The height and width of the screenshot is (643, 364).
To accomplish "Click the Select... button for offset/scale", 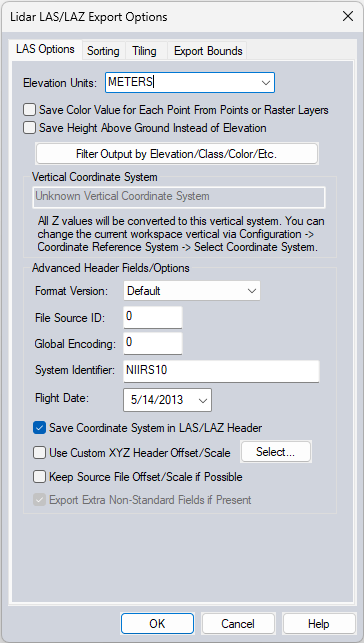I will pos(276,452).
